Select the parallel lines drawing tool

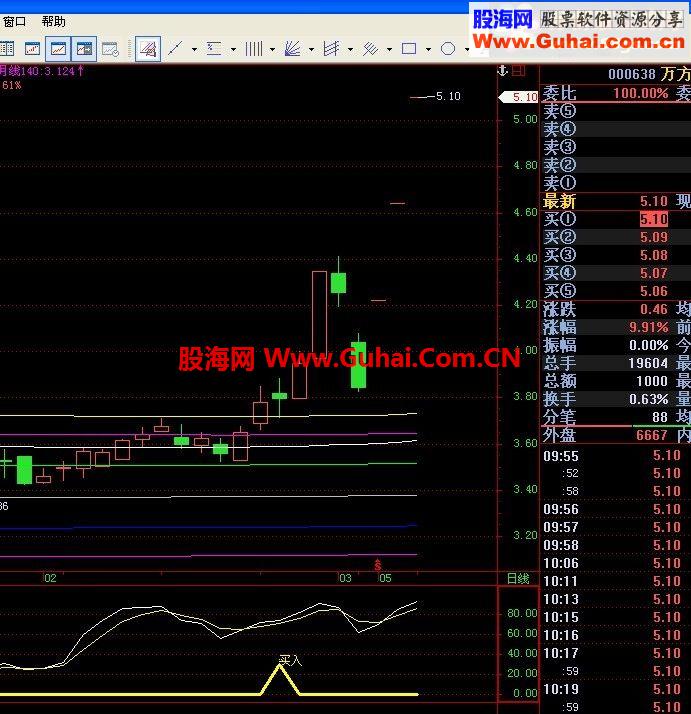[370, 48]
